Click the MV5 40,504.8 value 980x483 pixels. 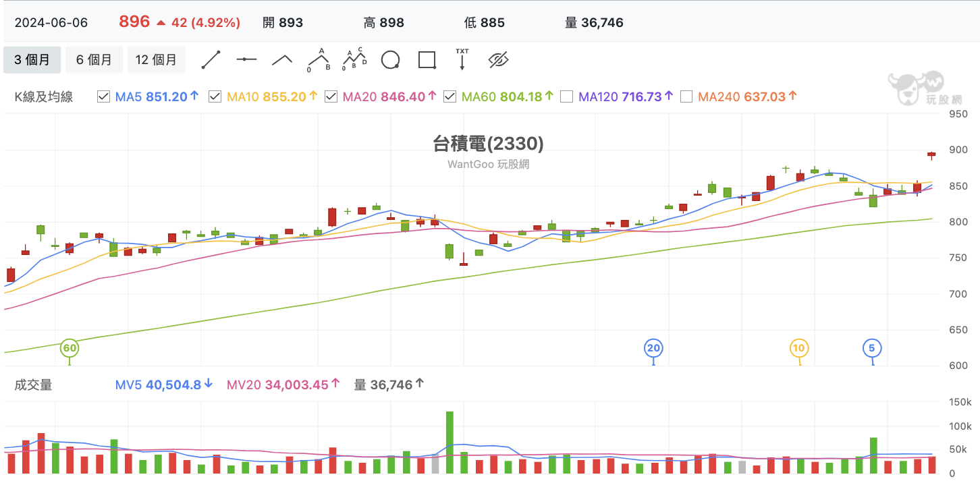coord(164,385)
